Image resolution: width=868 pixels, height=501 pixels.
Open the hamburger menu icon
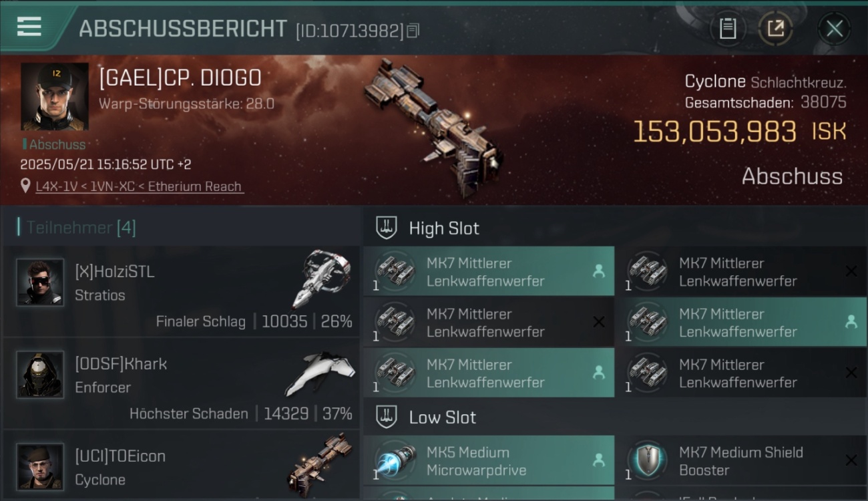coord(29,27)
